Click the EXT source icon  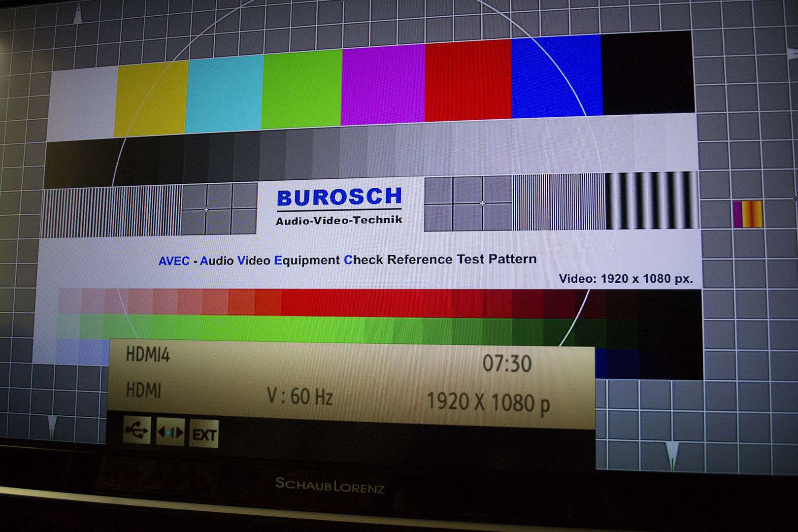[x=203, y=434]
